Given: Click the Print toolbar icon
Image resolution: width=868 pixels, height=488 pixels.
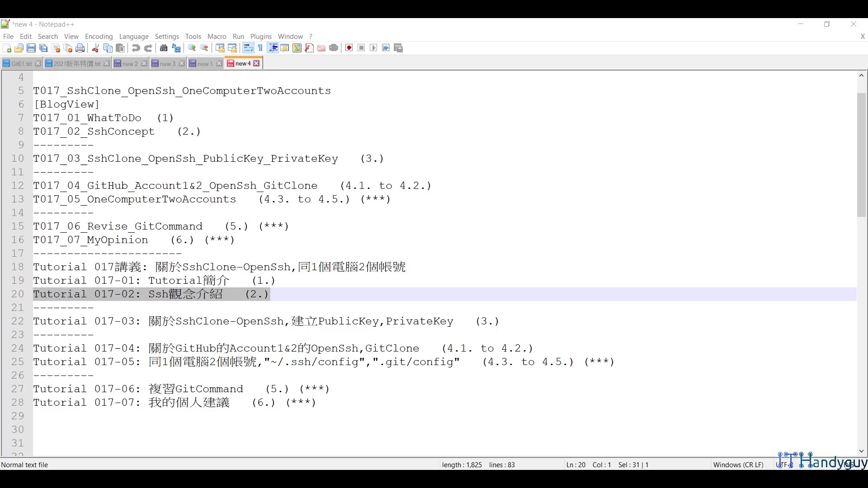Looking at the screenshot, I should [80, 48].
